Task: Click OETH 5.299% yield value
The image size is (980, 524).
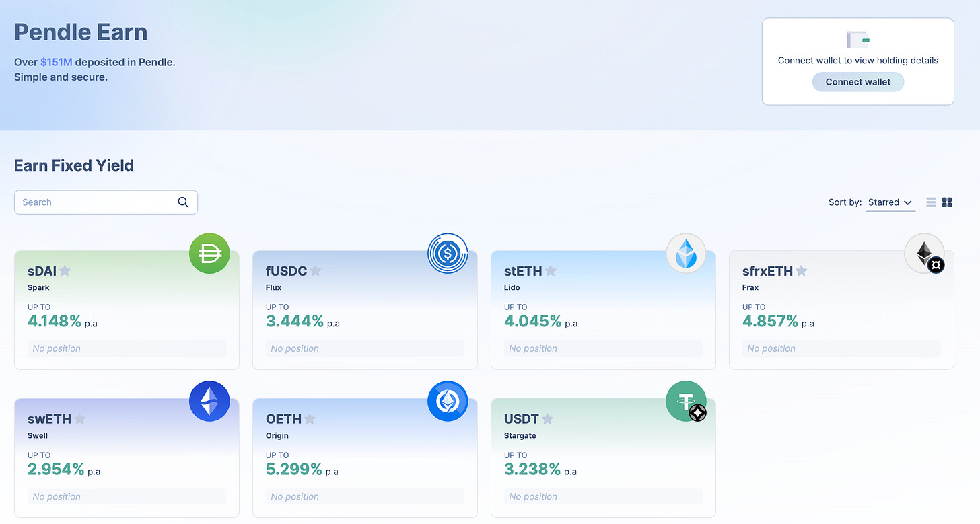Action: (x=294, y=470)
